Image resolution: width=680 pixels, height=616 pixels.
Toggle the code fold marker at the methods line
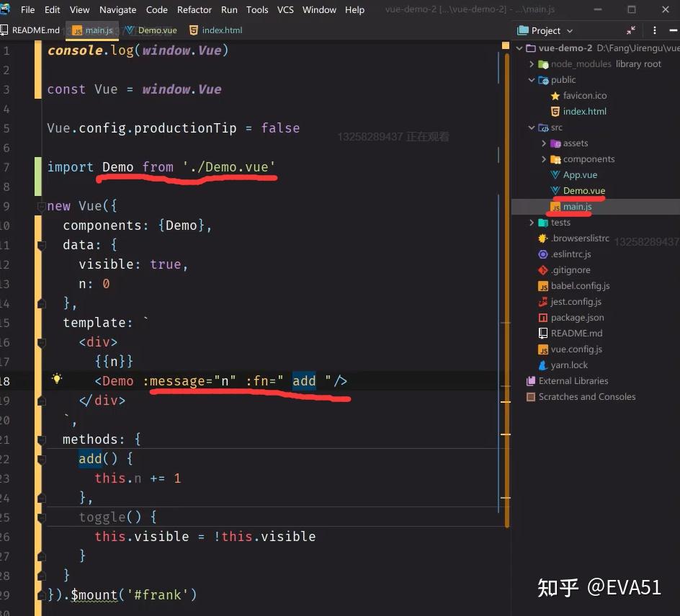(x=42, y=440)
